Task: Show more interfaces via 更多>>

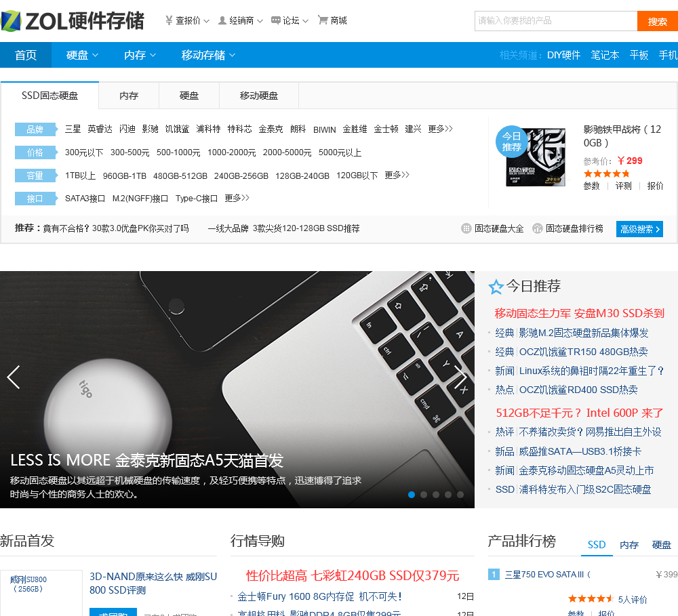Action: [x=237, y=198]
